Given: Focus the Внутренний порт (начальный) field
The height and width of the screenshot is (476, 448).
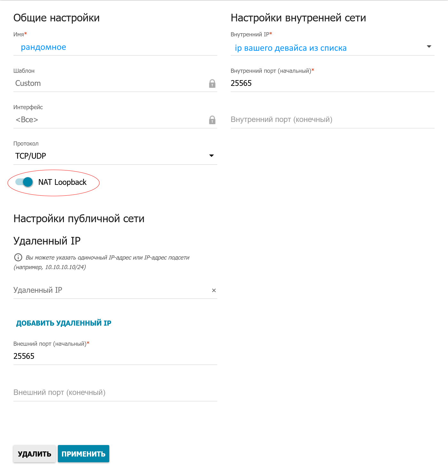Looking at the screenshot, I should [333, 83].
